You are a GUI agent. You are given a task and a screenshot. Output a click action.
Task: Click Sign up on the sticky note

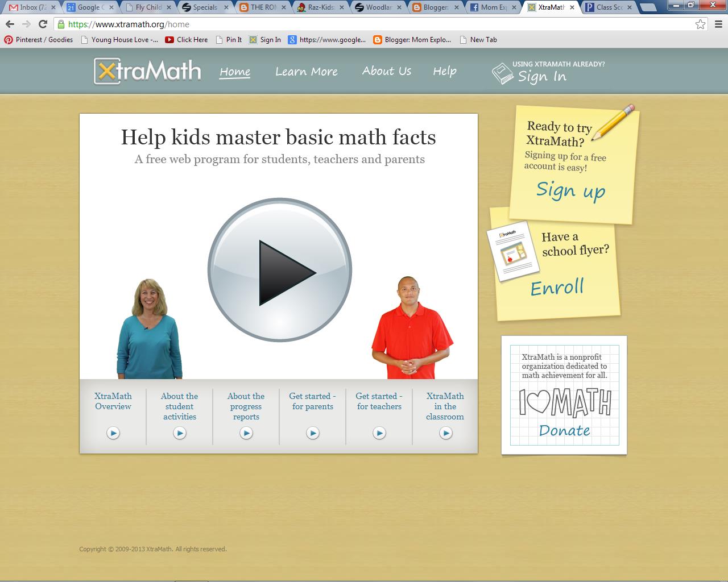[x=570, y=190]
